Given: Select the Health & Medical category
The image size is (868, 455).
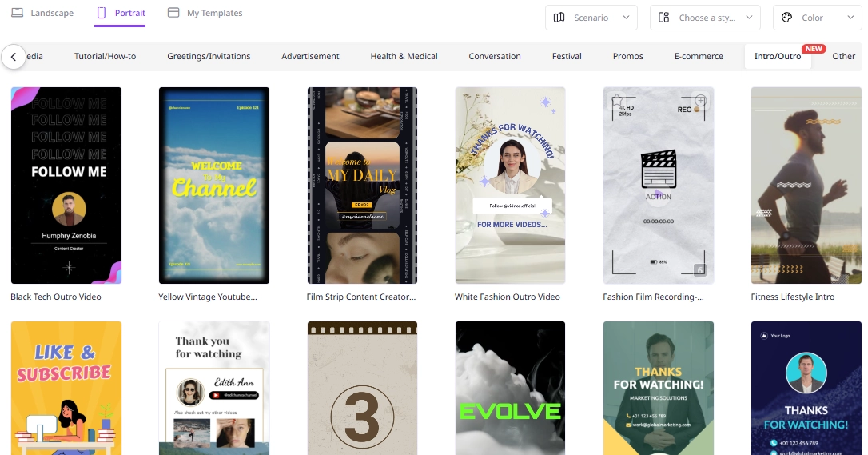Looking at the screenshot, I should point(404,56).
